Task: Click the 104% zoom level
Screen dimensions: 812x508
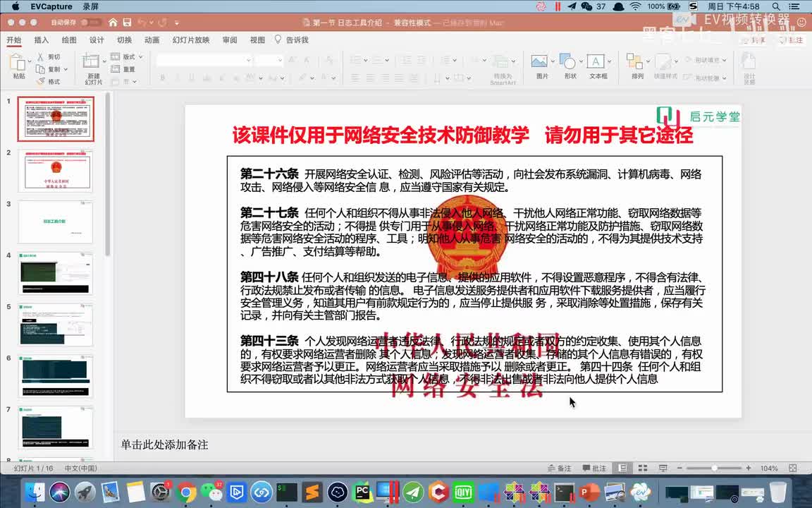Action: click(x=769, y=468)
